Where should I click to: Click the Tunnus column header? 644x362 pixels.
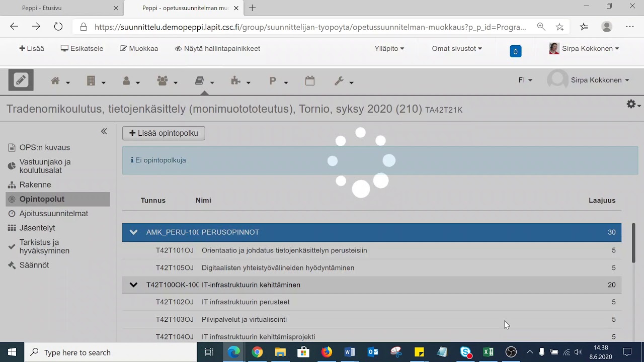[153, 200]
